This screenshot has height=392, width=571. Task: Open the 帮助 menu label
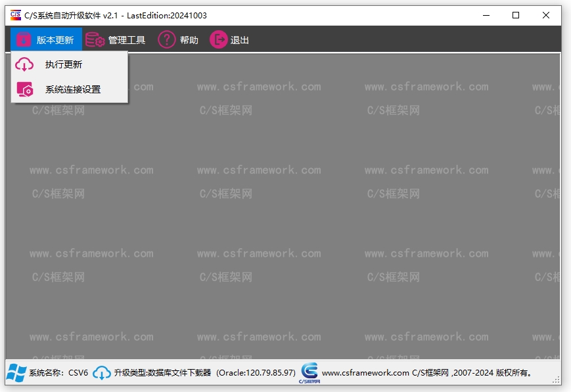pyautogui.click(x=189, y=40)
